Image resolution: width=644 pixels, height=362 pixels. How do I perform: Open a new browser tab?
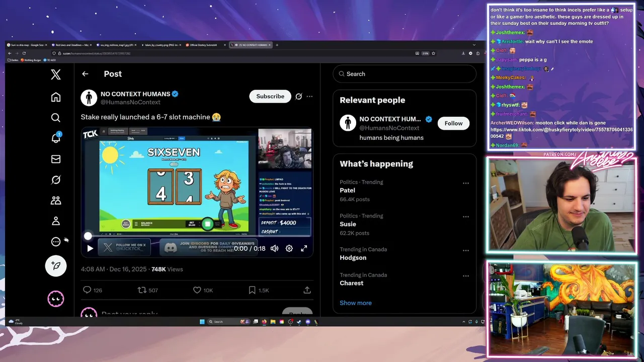point(277,45)
